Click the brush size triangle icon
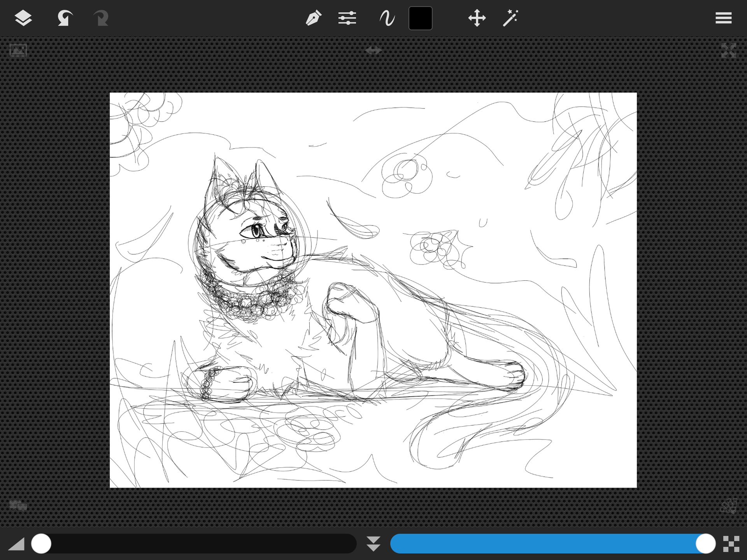 click(16, 544)
